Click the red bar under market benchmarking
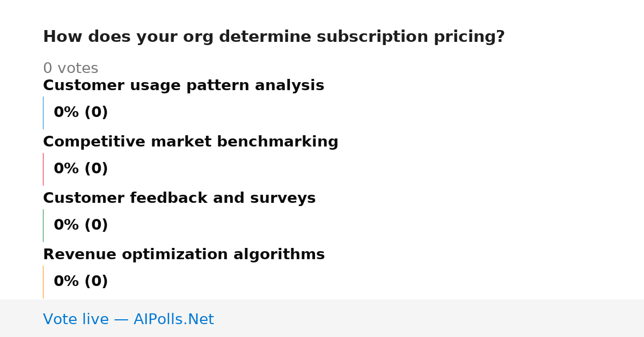The width and height of the screenshot is (644, 337). (43, 169)
